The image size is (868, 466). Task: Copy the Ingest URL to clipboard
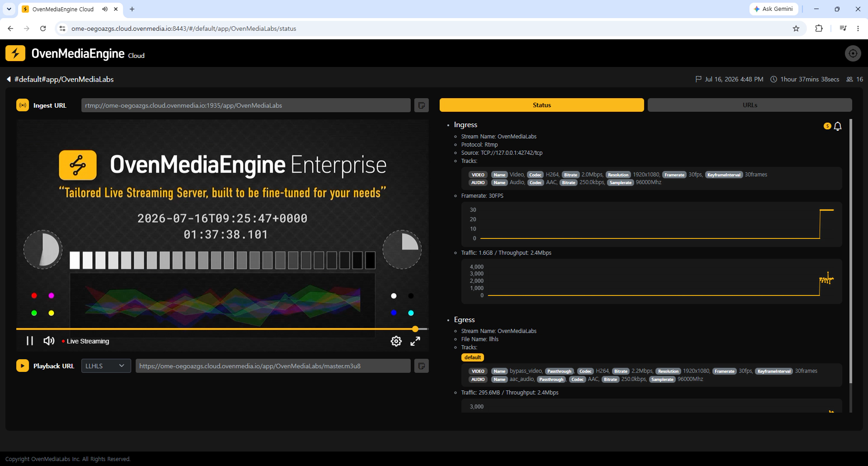(x=421, y=105)
